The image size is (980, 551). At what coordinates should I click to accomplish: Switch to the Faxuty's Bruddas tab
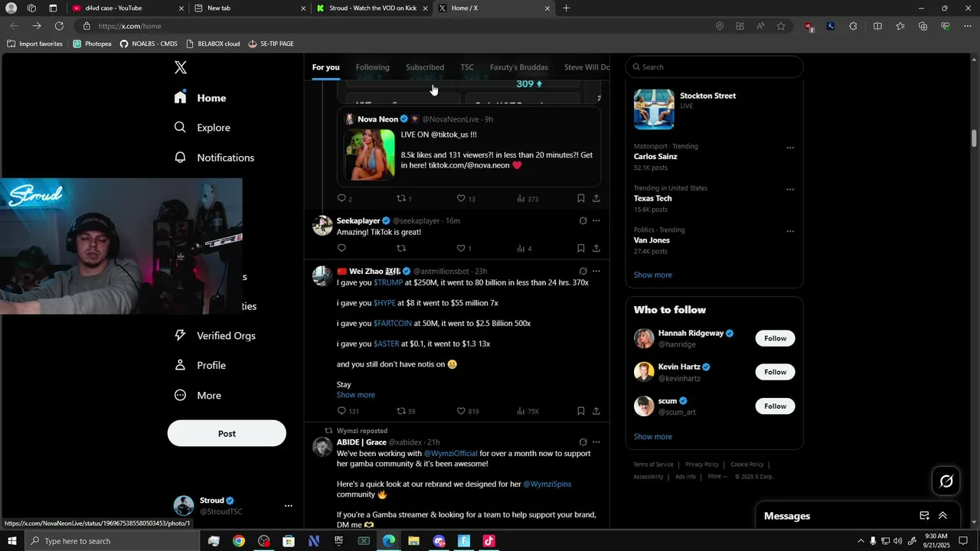(x=519, y=67)
